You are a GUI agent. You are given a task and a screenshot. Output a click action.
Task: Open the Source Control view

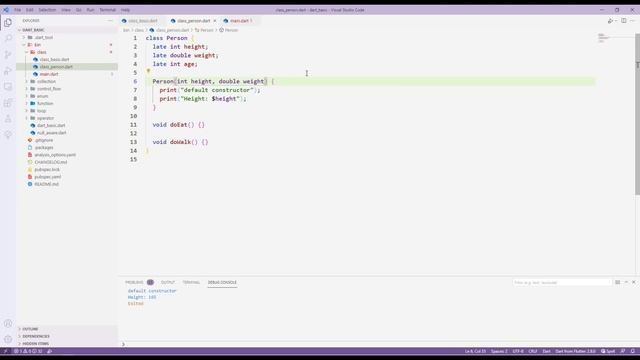click(8, 55)
